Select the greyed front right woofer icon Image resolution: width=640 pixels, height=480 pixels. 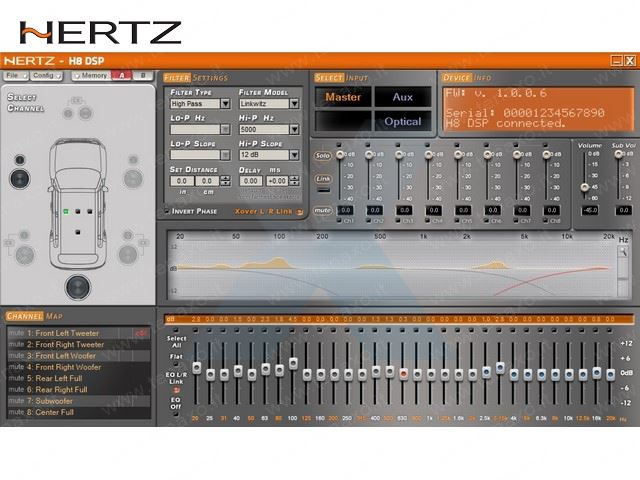(x=133, y=178)
